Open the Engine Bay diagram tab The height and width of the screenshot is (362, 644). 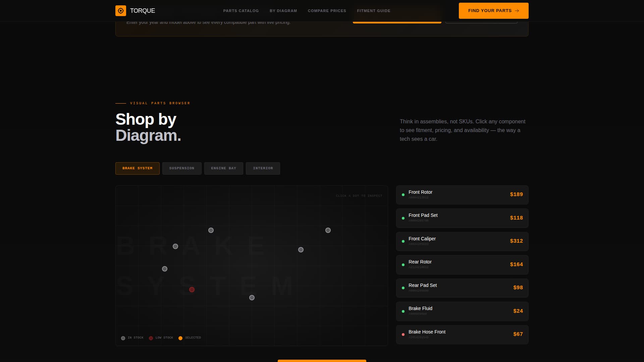pos(223,168)
